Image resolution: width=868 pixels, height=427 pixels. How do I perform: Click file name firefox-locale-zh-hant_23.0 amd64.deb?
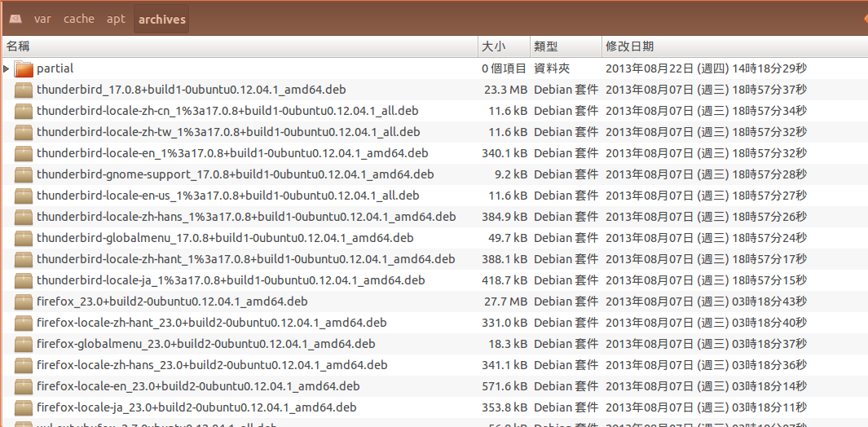click(211, 323)
